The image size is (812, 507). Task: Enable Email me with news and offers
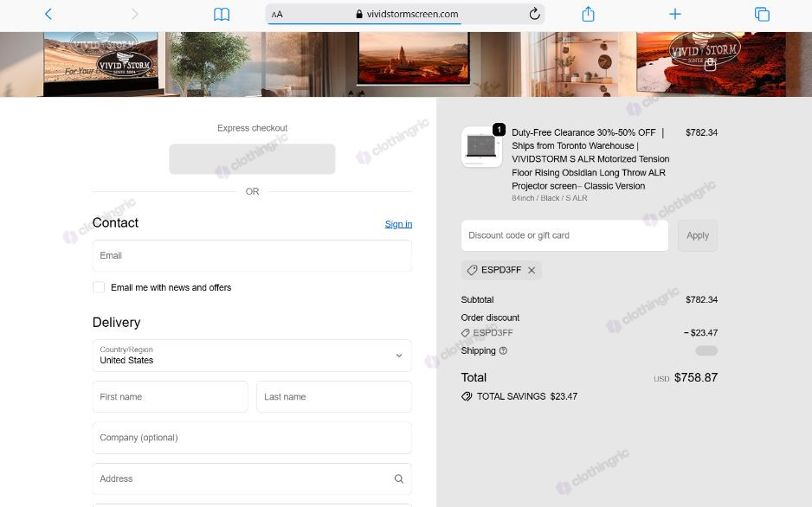pyautogui.click(x=99, y=287)
